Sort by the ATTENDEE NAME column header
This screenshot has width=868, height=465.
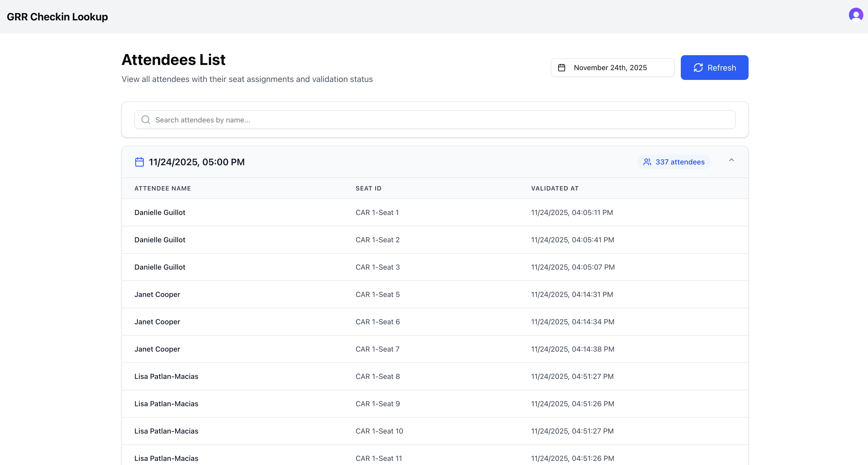click(x=162, y=188)
